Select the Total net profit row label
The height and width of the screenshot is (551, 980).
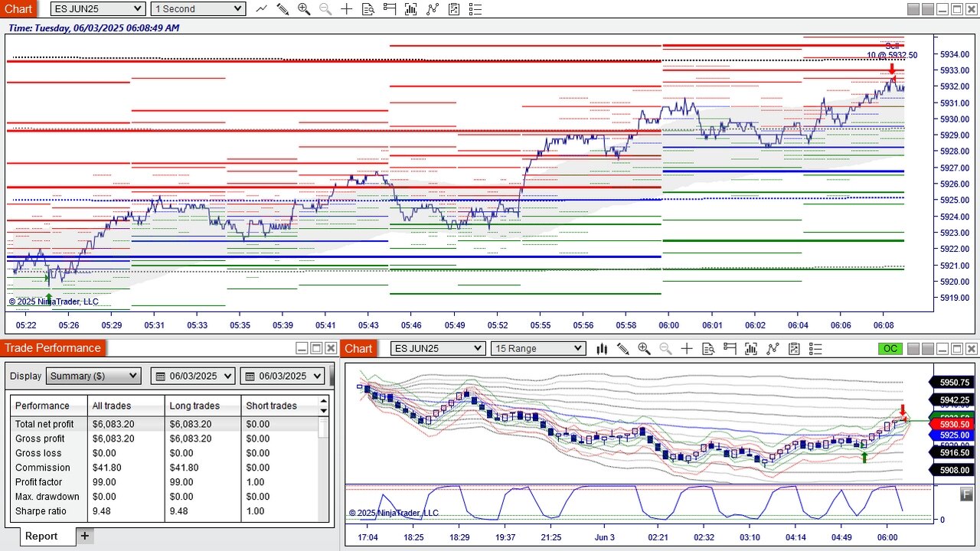(44, 424)
